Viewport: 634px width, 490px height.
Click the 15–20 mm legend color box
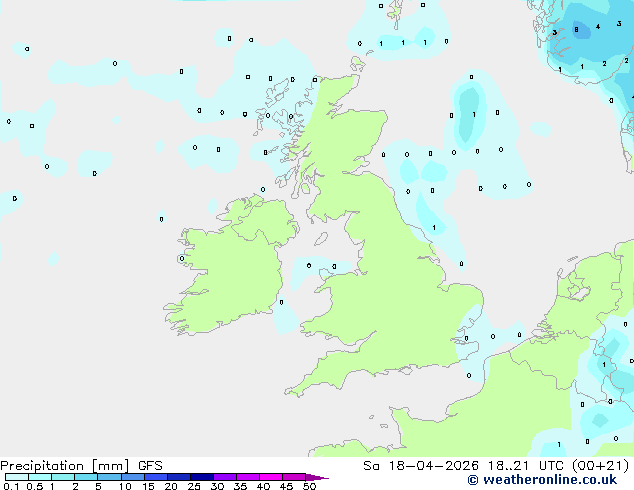pyautogui.click(x=156, y=477)
